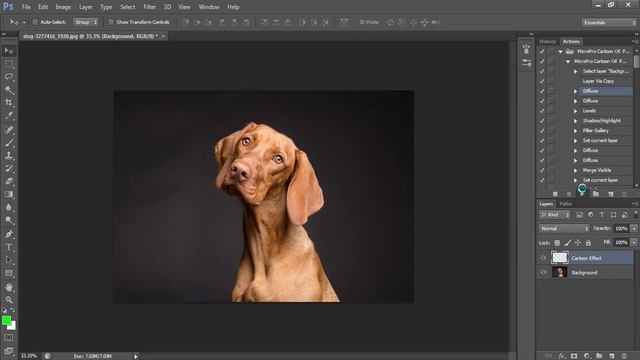
Task: Create new adjustment layer icon
Action: click(587, 356)
